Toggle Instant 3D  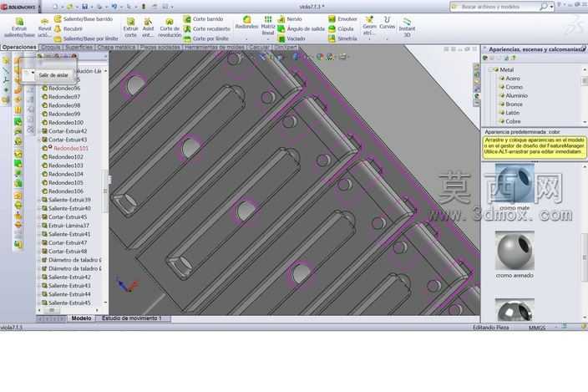click(x=407, y=28)
